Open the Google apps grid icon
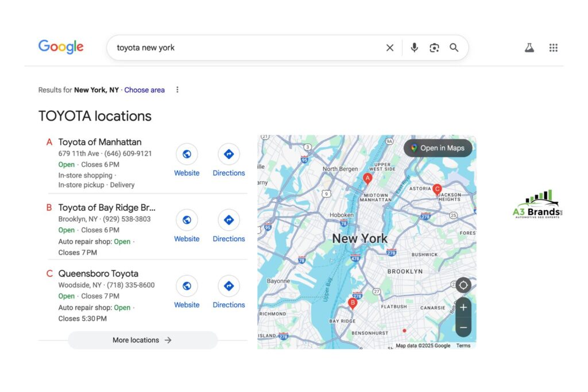This screenshot has height=392, width=588. click(x=554, y=48)
